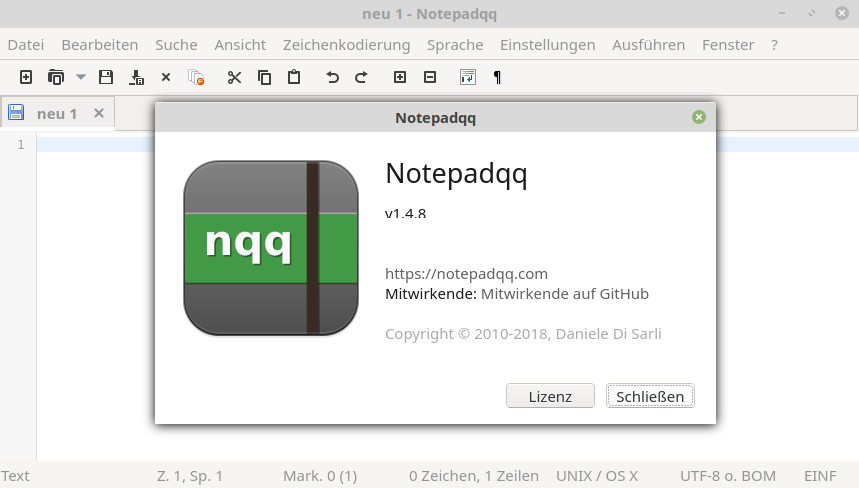Open the ? help menu

click(774, 45)
